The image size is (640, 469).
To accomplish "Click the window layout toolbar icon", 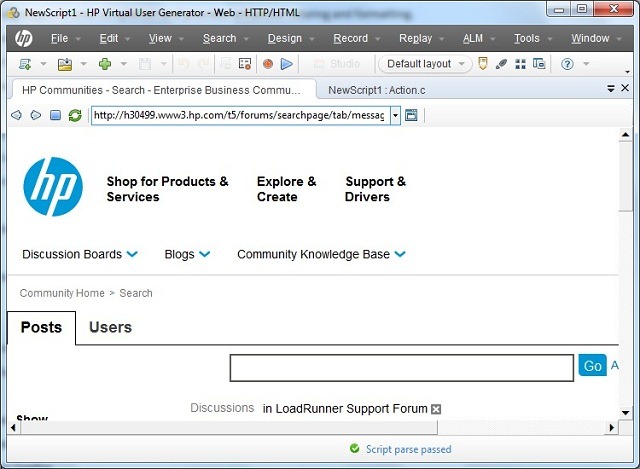I will click(539, 64).
